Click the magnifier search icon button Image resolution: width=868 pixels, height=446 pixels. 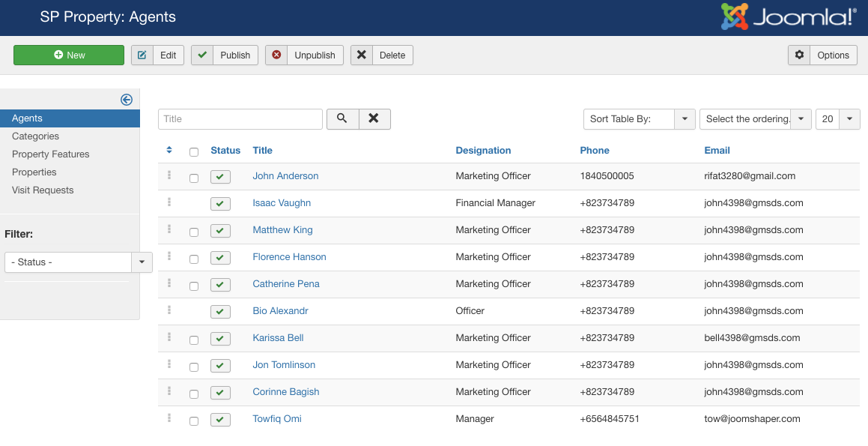click(342, 118)
